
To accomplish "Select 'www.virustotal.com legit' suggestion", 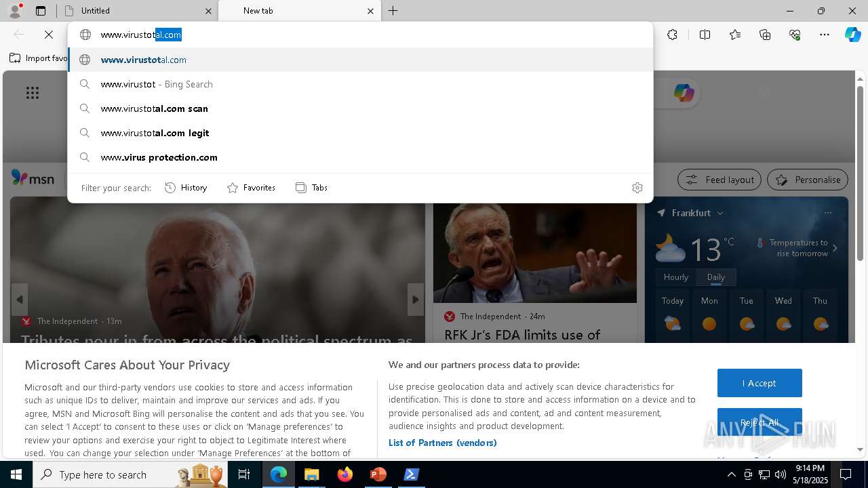I will [360, 133].
